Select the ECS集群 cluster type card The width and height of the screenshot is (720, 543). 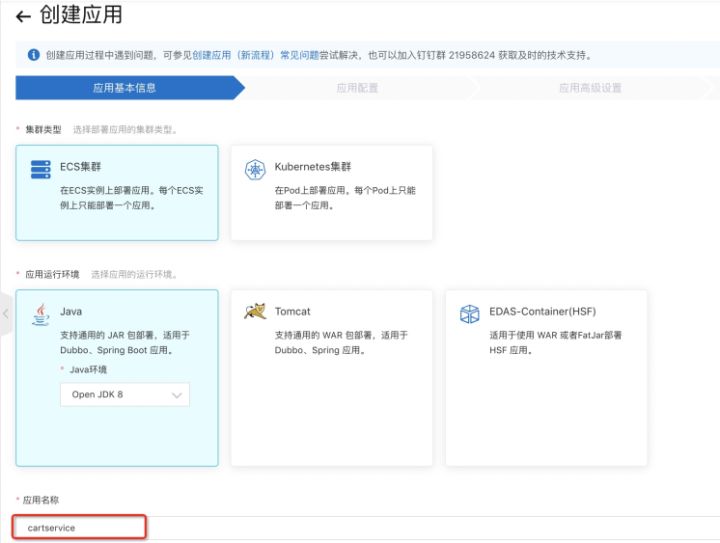117,193
